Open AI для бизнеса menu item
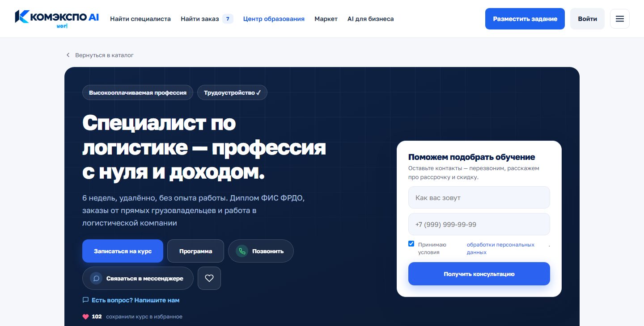Image resolution: width=644 pixels, height=326 pixels. coord(371,19)
